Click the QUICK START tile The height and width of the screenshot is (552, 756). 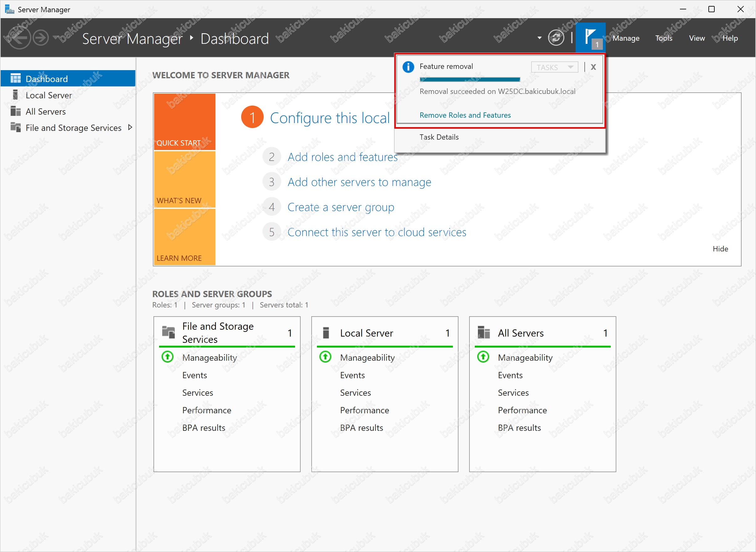pos(184,121)
